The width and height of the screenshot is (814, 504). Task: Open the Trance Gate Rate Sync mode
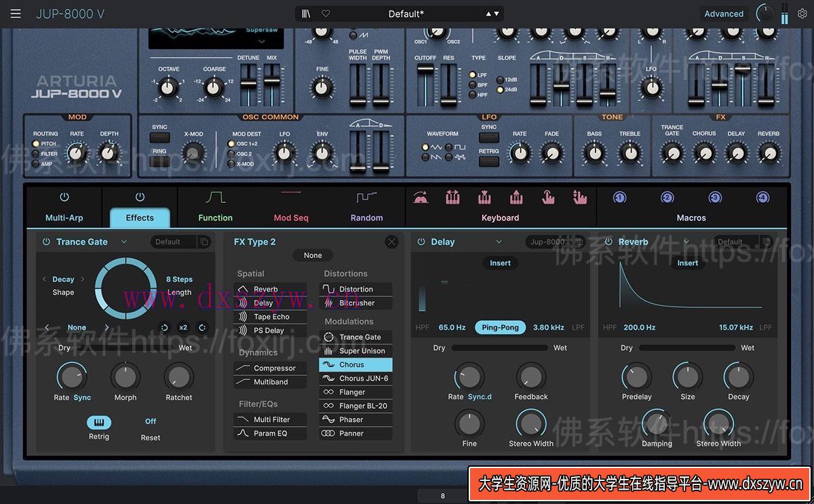[82, 398]
